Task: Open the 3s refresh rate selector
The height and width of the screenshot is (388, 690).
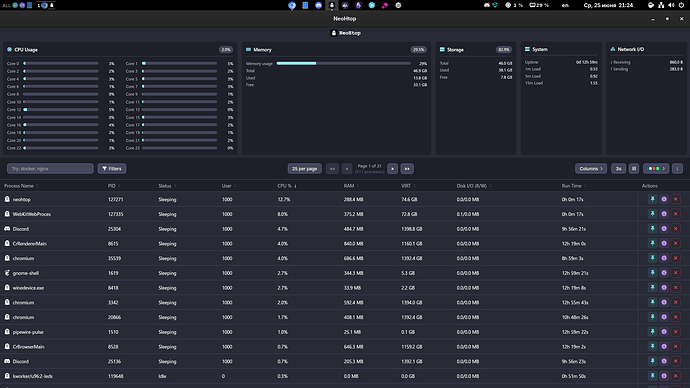Action: click(618, 168)
